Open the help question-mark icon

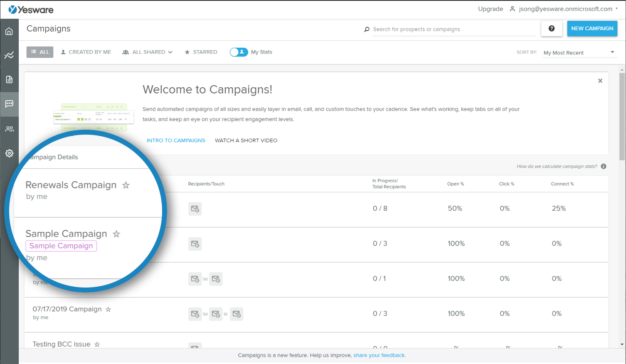point(552,28)
